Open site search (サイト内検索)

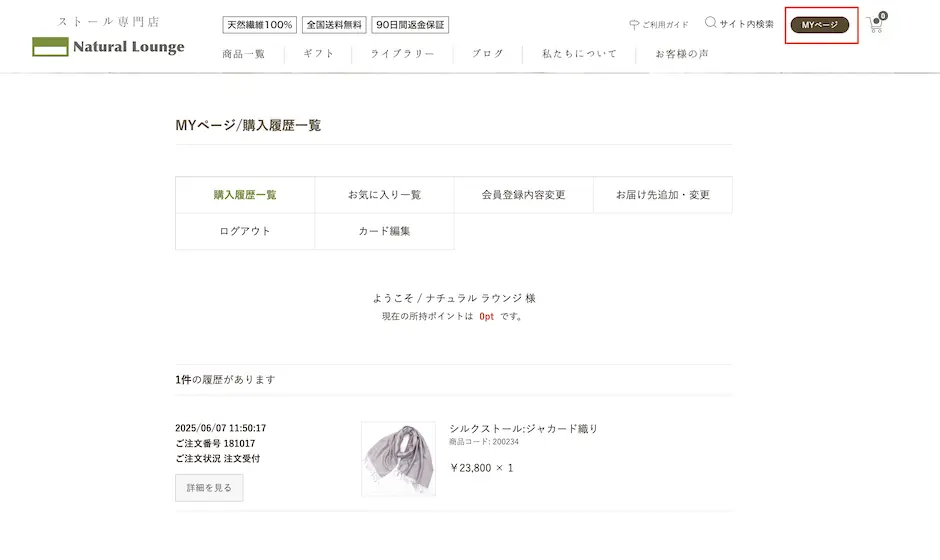point(739,23)
